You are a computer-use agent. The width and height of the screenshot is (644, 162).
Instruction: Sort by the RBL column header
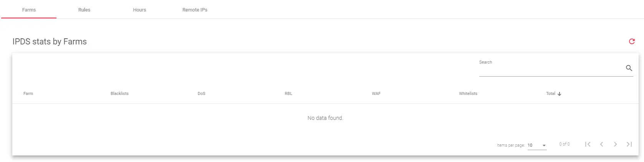pos(288,93)
